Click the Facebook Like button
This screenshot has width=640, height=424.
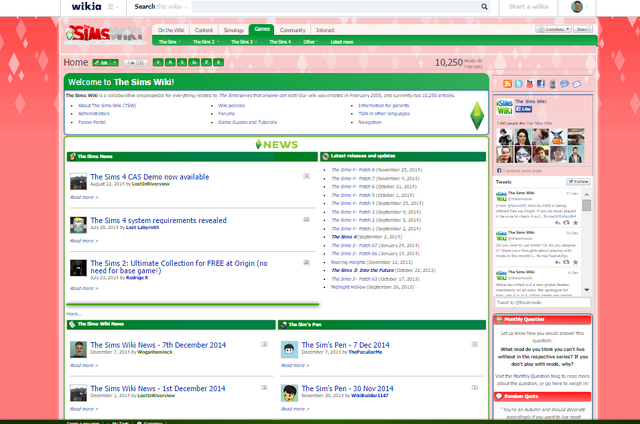pos(523,109)
